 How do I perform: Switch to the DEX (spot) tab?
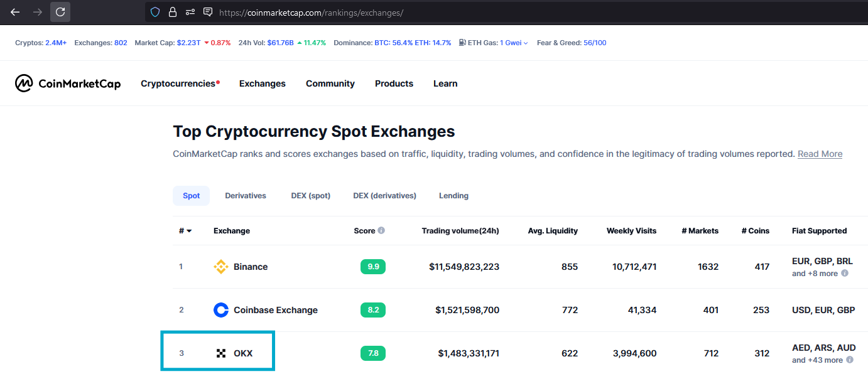click(310, 196)
